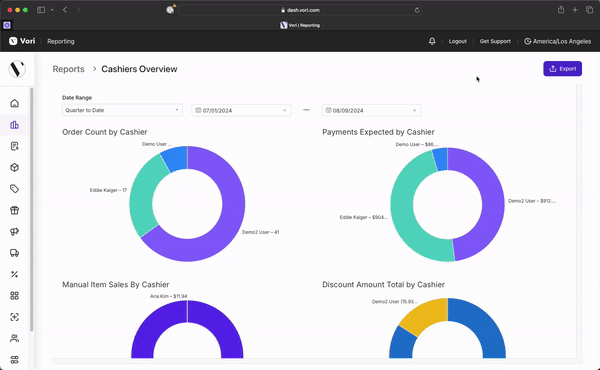Open the products cube sidebar icon
This screenshot has height=370, width=600.
coord(15,168)
